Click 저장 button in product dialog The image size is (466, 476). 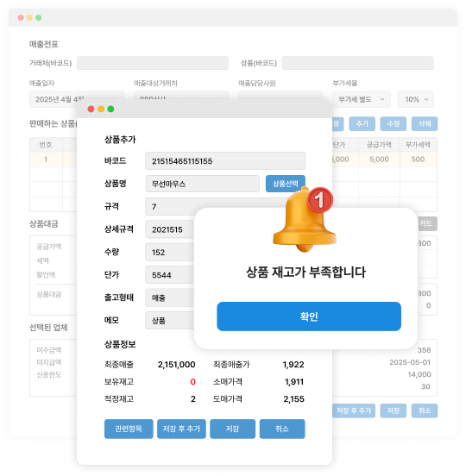click(x=232, y=429)
